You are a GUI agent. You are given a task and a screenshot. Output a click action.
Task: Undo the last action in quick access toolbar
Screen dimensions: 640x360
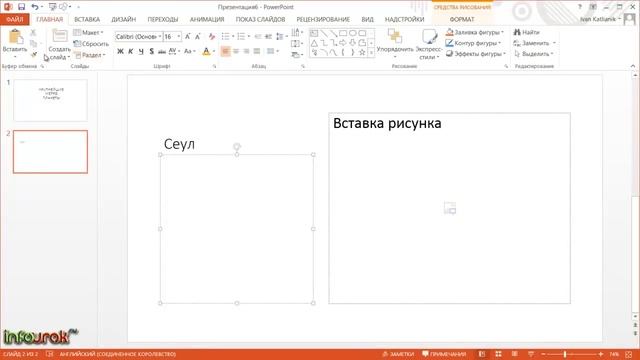pyautogui.click(x=35, y=7)
